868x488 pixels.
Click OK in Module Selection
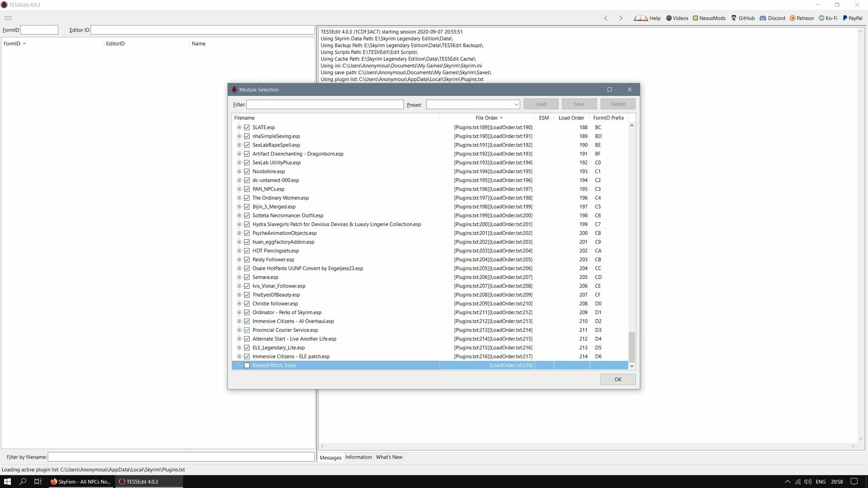(x=618, y=380)
